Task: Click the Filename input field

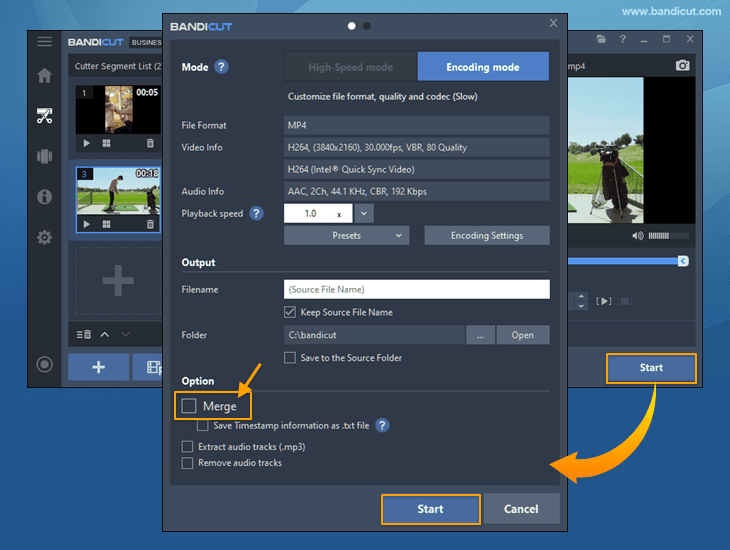Action: (417, 289)
